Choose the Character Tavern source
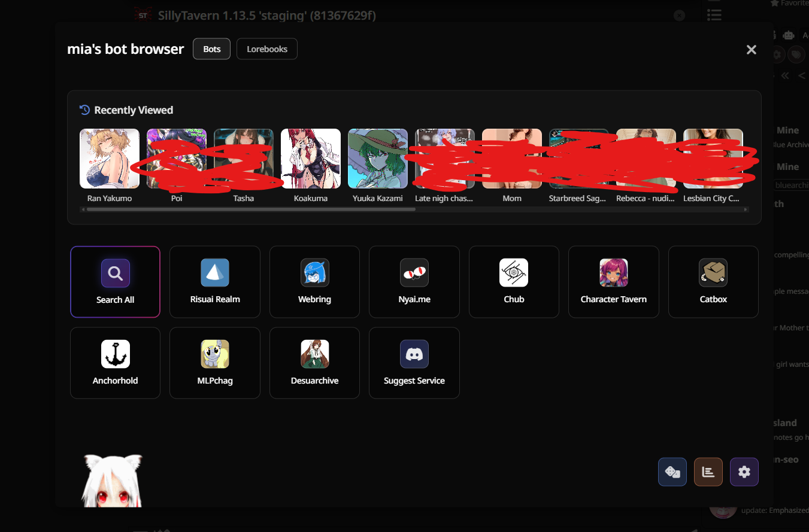 coord(614,282)
